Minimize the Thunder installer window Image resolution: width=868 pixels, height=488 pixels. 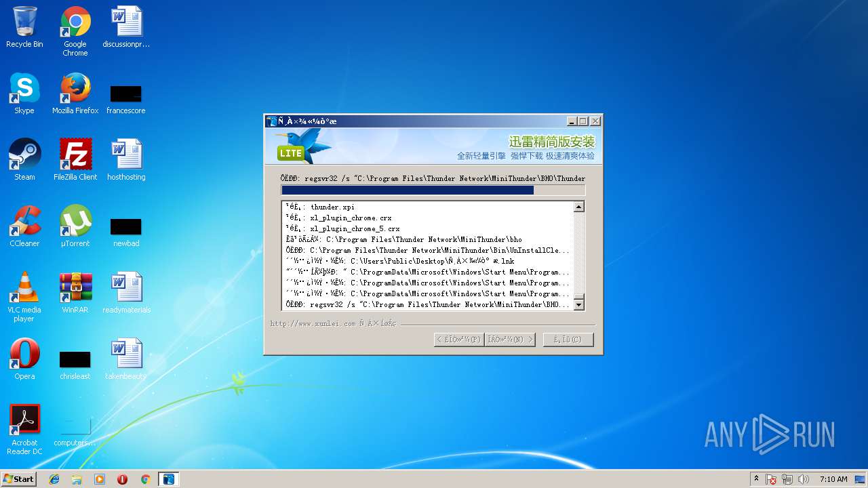pos(572,121)
